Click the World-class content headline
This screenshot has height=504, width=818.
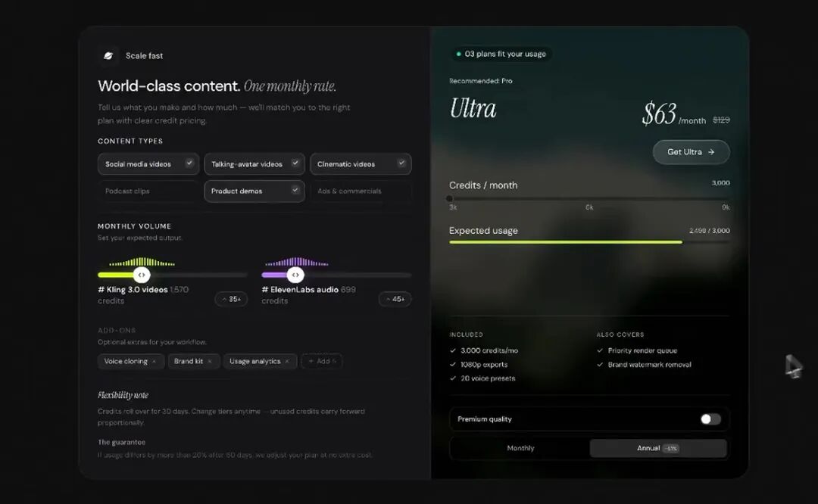pos(169,86)
